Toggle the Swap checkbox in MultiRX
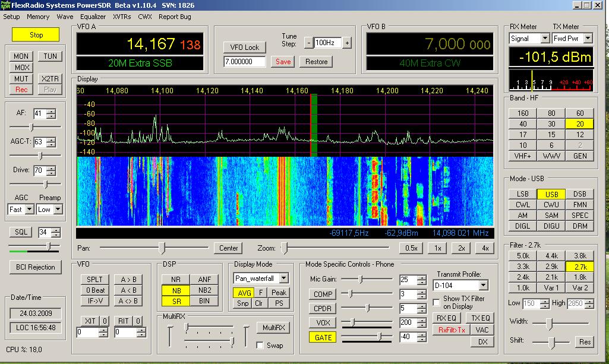 click(x=260, y=346)
